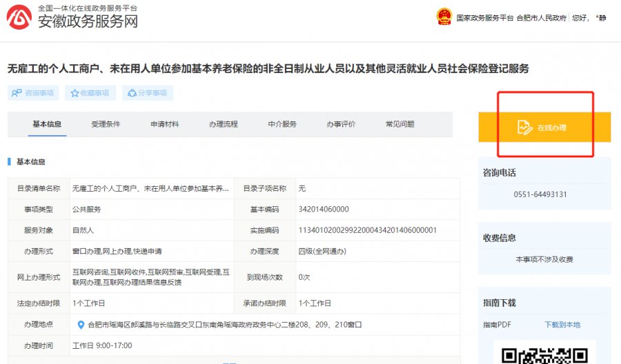Go to the 办理流程 tab
The image size is (621, 364).
pos(224,124)
